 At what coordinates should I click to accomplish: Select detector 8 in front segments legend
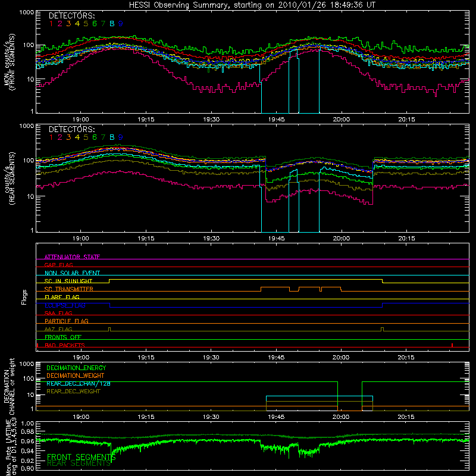click(x=112, y=23)
